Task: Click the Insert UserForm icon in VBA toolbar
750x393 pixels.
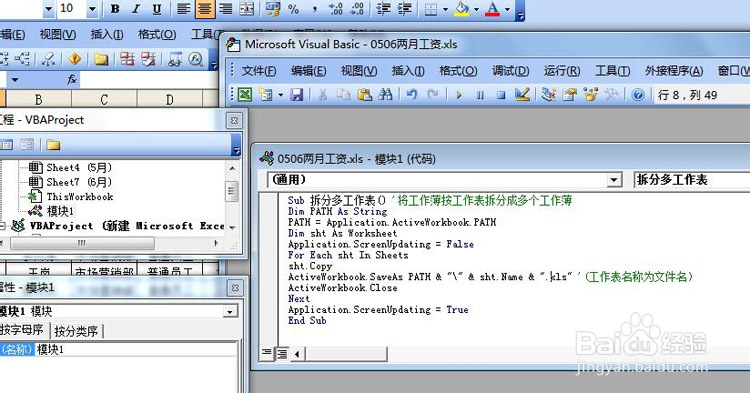Action: point(266,94)
